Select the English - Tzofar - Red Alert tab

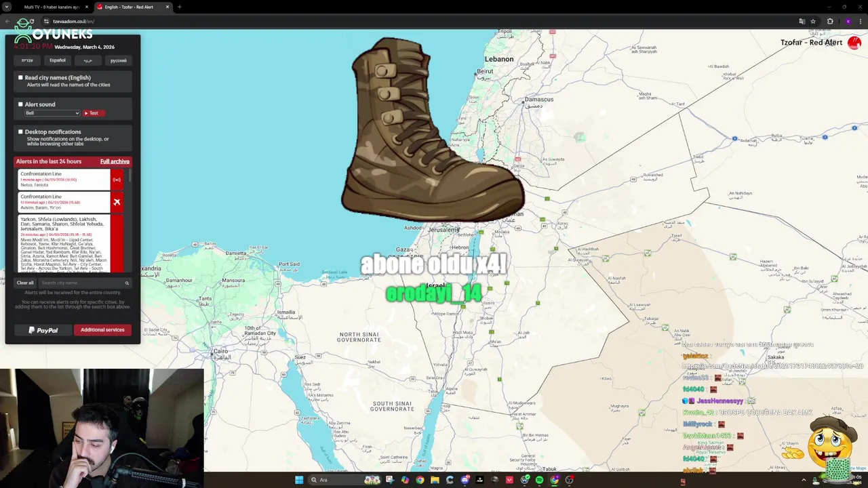coord(132,7)
